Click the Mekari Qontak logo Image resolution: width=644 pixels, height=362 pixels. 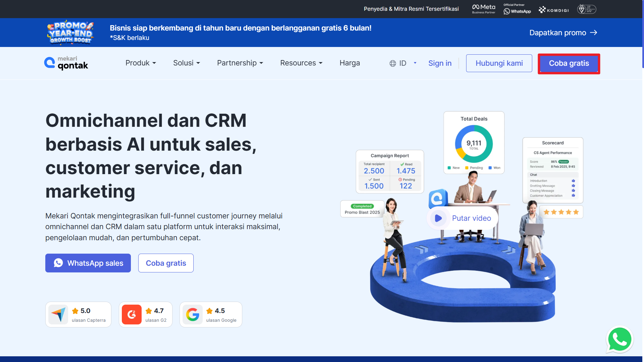pyautogui.click(x=66, y=63)
